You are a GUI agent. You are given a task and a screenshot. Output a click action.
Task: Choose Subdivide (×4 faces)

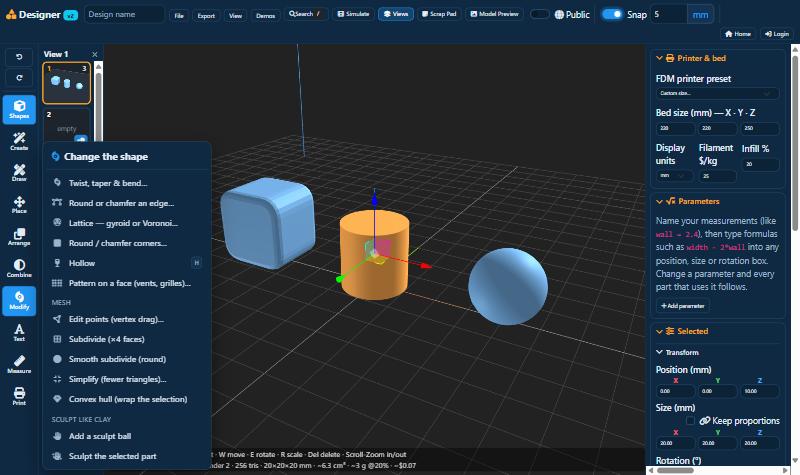[x=127, y=339]
